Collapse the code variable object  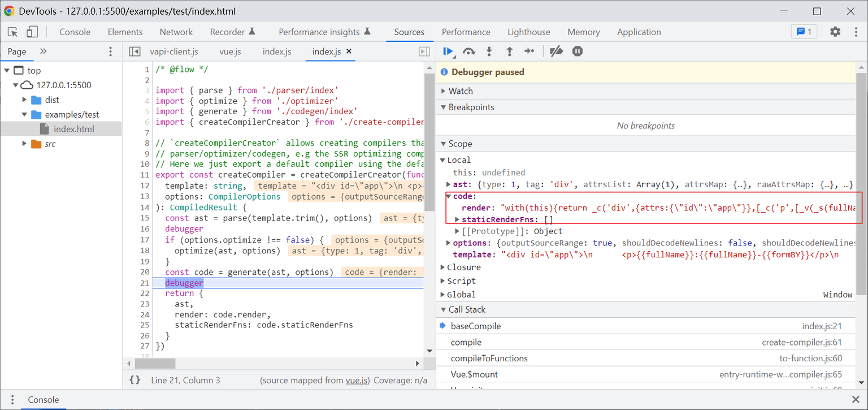click(449, 197)
